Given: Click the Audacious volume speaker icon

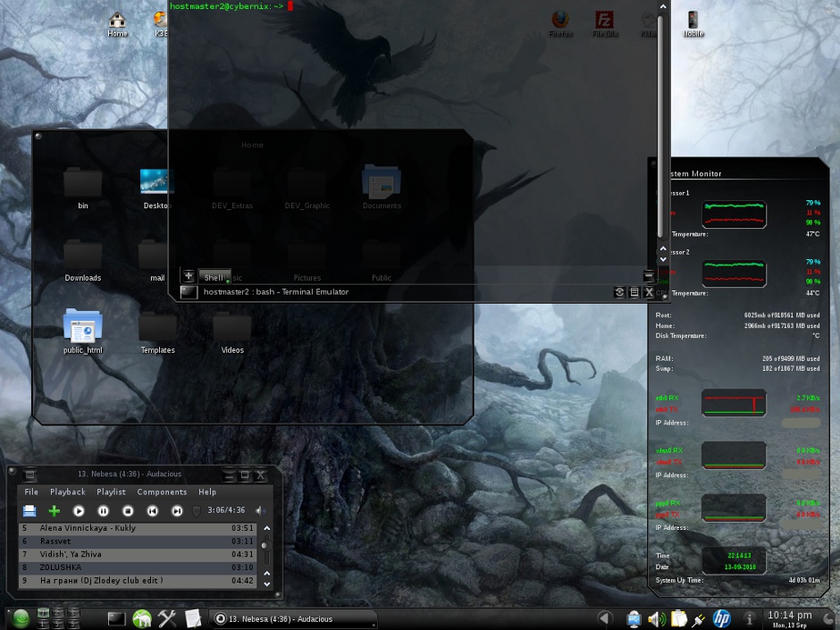Looking at the screenshot, I should tap(260, 510).
